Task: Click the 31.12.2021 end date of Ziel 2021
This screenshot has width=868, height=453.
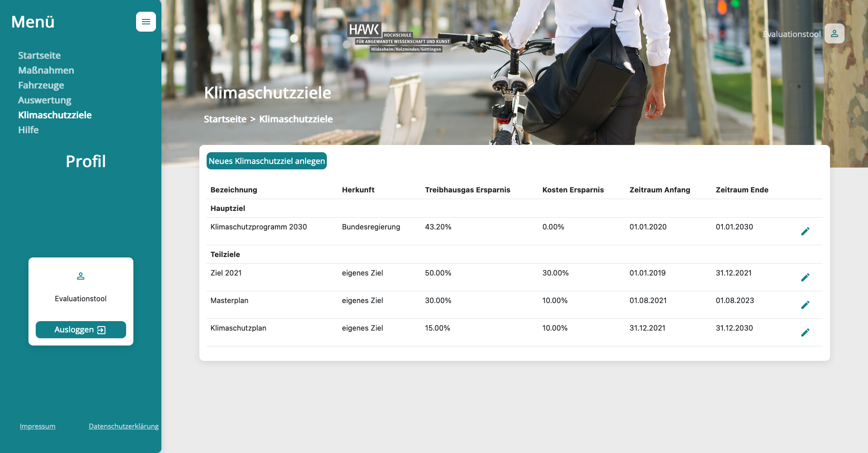Action: pyautogui.click(x=733, y=273)
